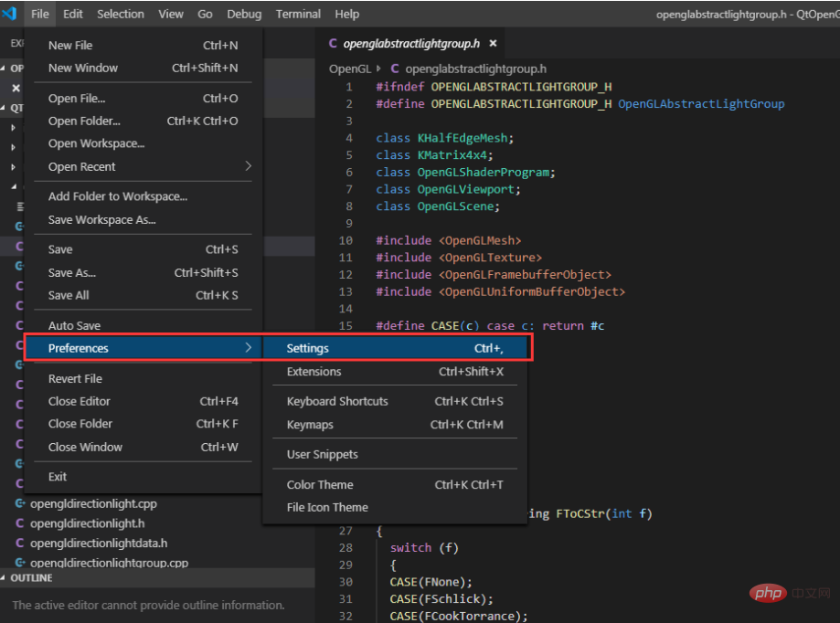The width and height of the screenshot is (840, 623).
Task: Open opengldirectionlightgroup.cpp in explorer
Action: point(110,563)
